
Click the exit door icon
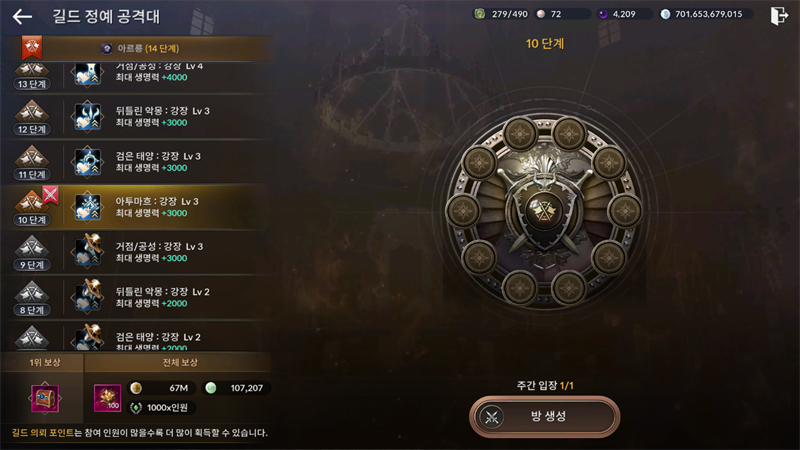tap(779, 15)
